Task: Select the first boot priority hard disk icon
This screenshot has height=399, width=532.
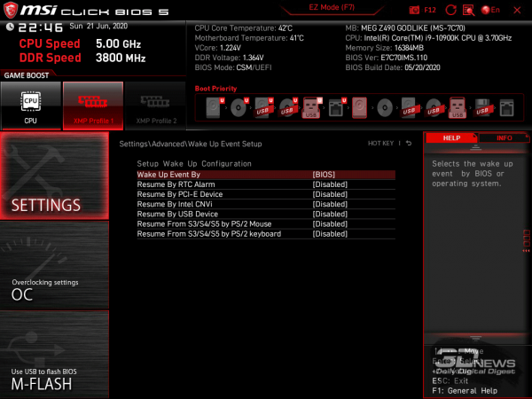Action: (x=214, y=109)
